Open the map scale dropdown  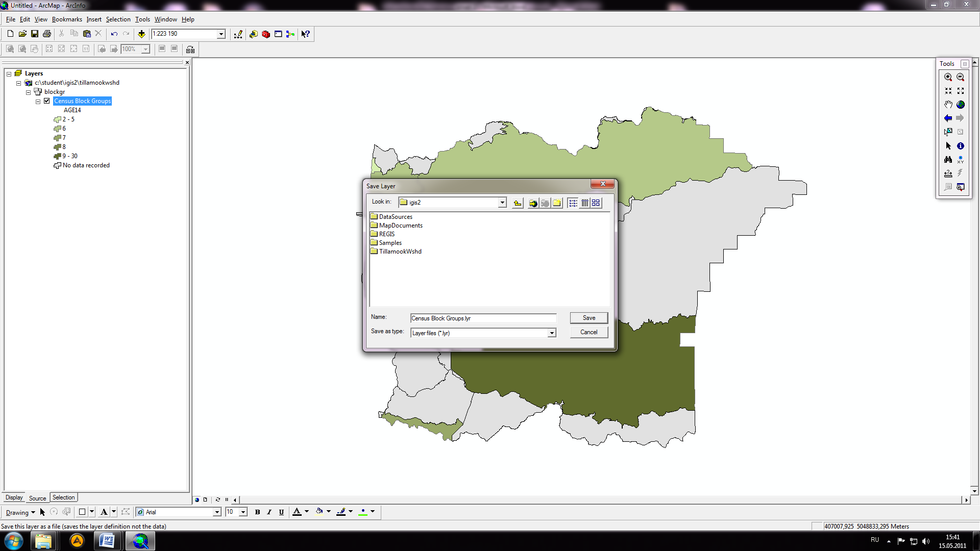coord(221,34)
